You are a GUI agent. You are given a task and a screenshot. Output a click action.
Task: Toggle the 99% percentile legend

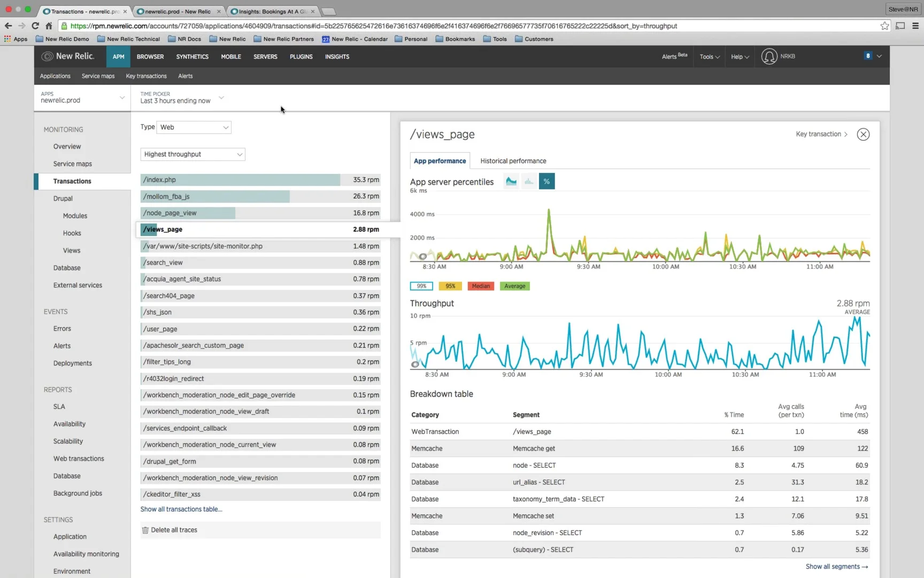[x=421, y=286]
